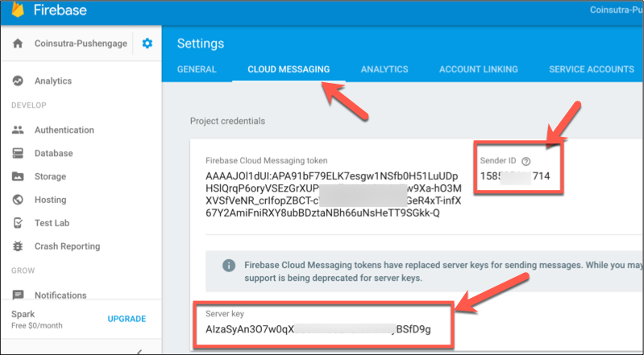Click the GROW section label
644x355 pixels.
[x=23, y=270]
